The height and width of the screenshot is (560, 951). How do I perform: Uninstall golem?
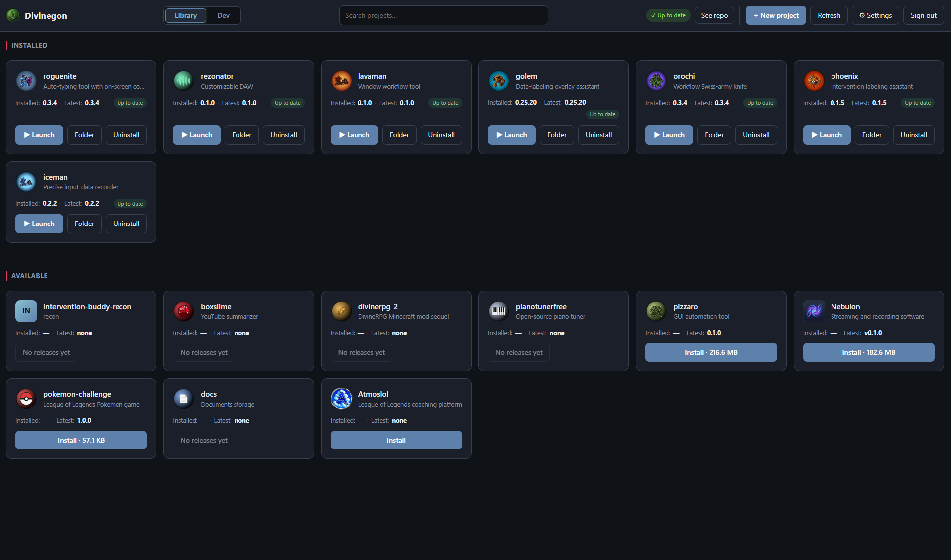click(598, 135)
